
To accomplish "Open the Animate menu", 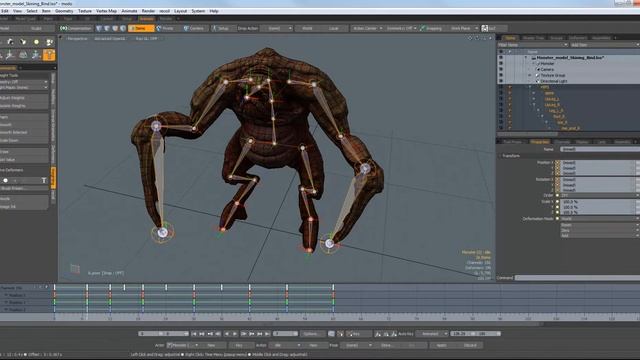I will 129,11.
